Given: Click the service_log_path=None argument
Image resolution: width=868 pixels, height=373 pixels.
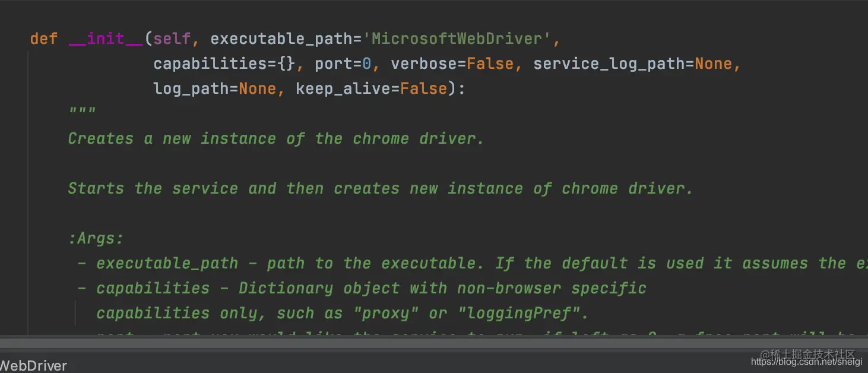Looking at the screenshot, I should [x=633, y=64].
